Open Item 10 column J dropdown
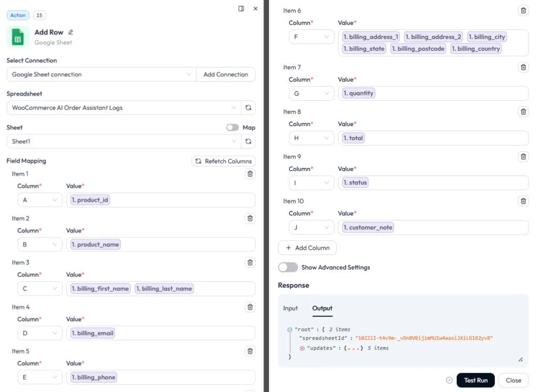 [312, 228]
